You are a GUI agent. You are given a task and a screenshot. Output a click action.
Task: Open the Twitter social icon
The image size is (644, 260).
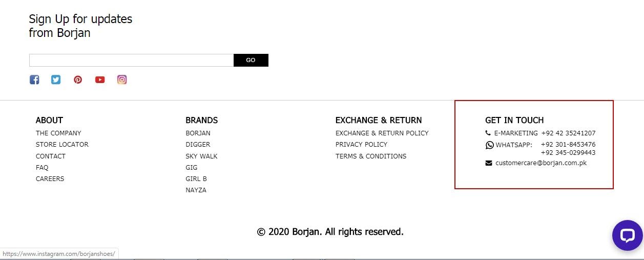pyautogui.click(x=56, y=79)
